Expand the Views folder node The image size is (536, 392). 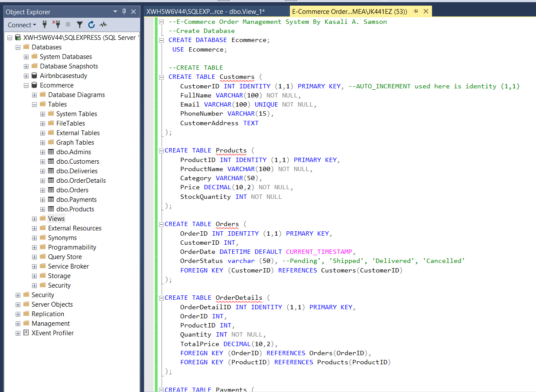coord(34,219)
